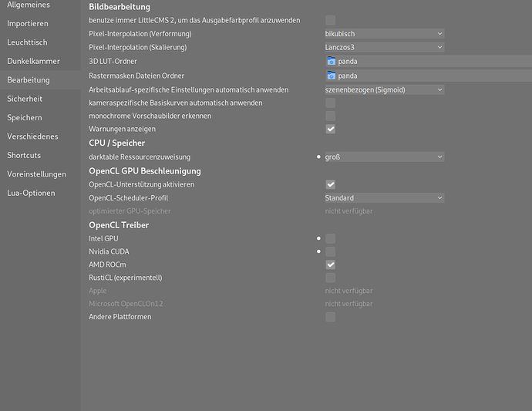Open the szenenbezogen (Sigmoid) workflow dropdown
This screenshot has width=532, height=411.
tap(384, 89)
